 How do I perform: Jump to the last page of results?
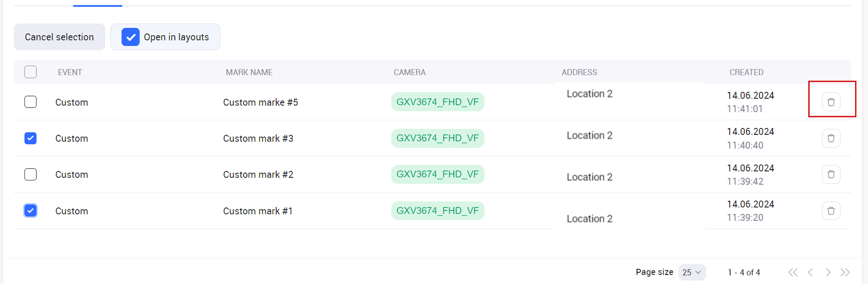tap(845, 272)
